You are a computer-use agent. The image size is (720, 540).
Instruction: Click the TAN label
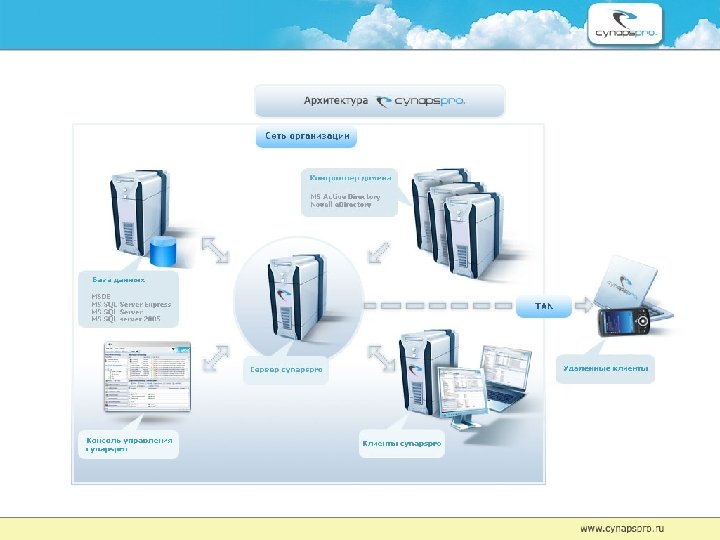click(544, 306)
